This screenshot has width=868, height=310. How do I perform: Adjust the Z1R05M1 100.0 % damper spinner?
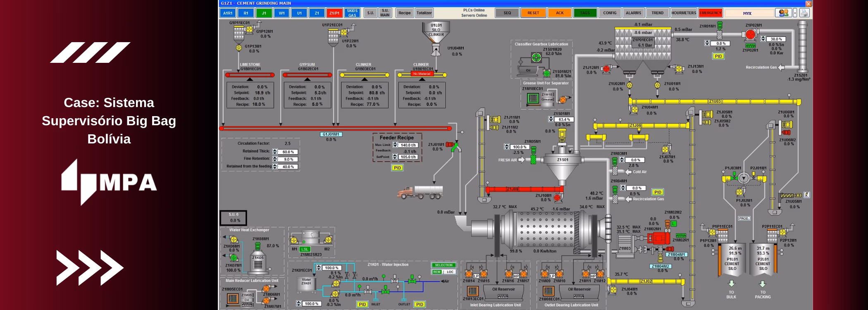click(507, 147)
